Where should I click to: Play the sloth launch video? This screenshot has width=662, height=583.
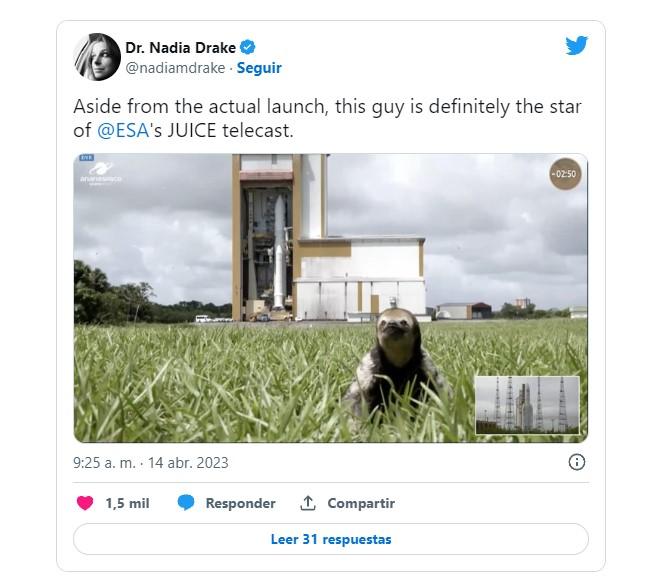330,298
